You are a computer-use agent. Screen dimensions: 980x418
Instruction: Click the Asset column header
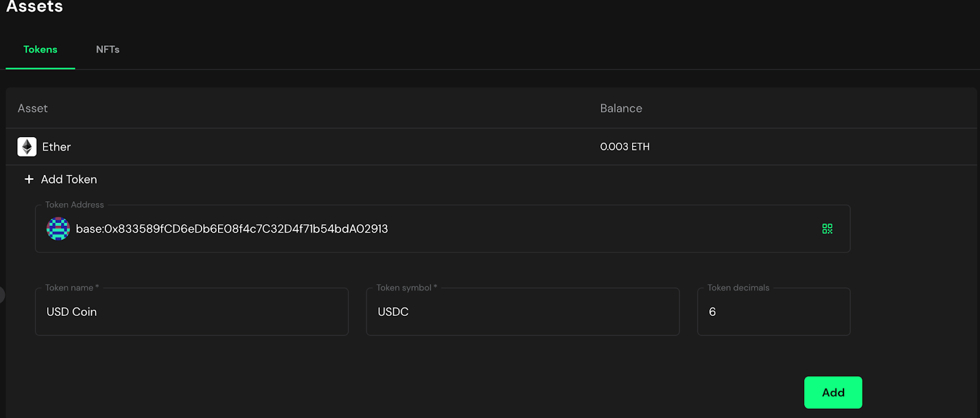tap(32, 108)
